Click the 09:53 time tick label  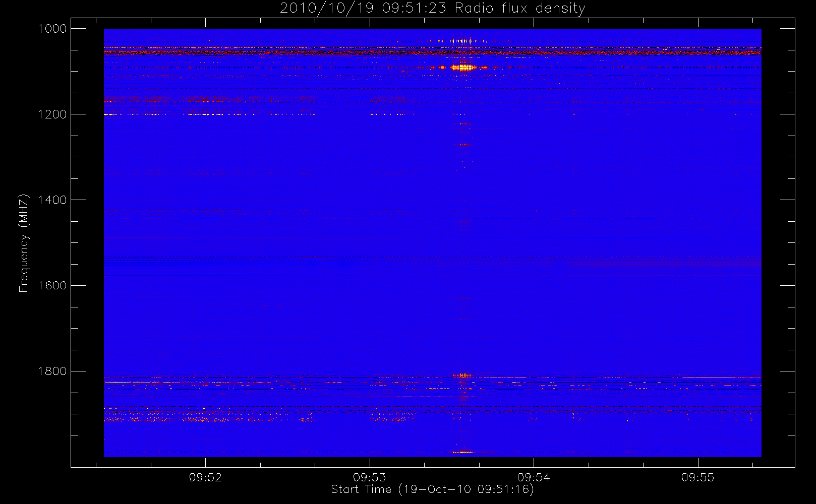pos(370,477)
